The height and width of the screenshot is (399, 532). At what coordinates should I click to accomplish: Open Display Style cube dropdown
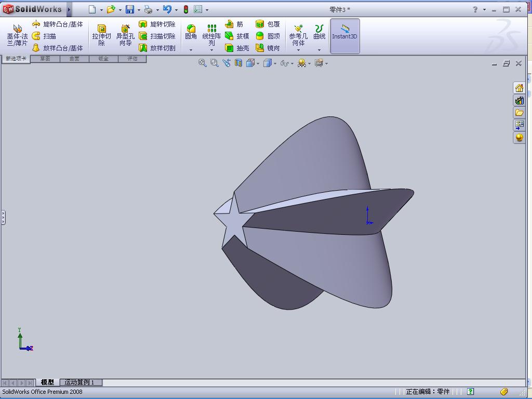[x=268, y=63]
